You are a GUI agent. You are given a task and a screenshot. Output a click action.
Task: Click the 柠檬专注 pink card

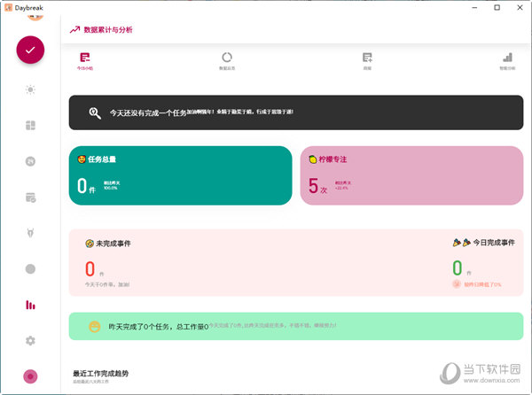(x=411, y=175)
